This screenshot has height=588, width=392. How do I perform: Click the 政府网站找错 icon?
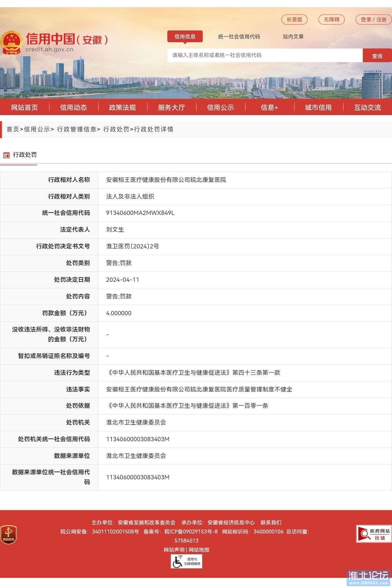point(373,534)
